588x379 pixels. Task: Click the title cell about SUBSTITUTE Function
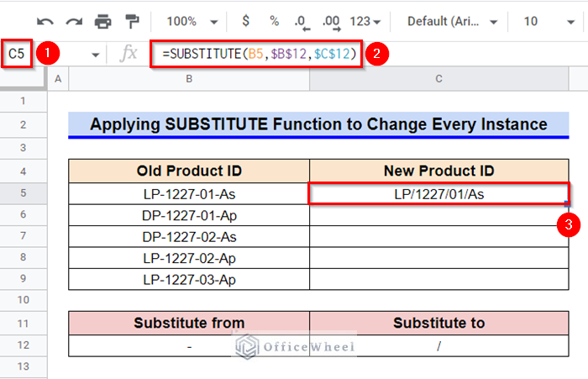point(318,124)
